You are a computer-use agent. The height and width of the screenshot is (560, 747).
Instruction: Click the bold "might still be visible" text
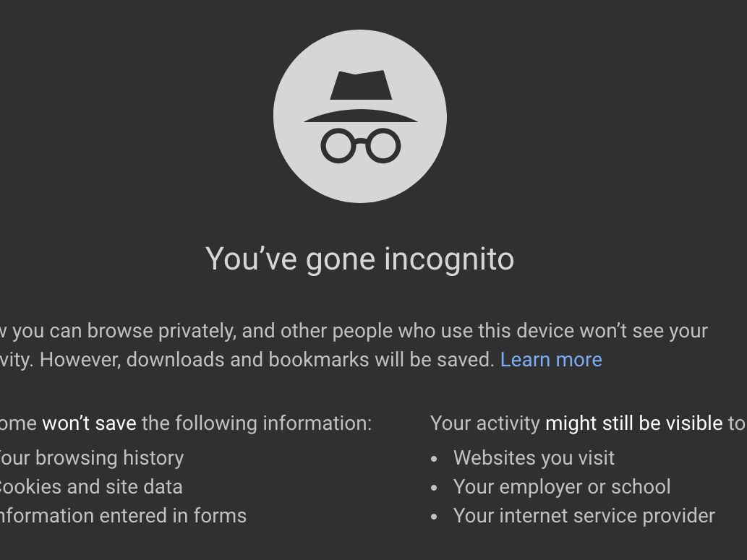pyautogui.click(x=633, y=423)
